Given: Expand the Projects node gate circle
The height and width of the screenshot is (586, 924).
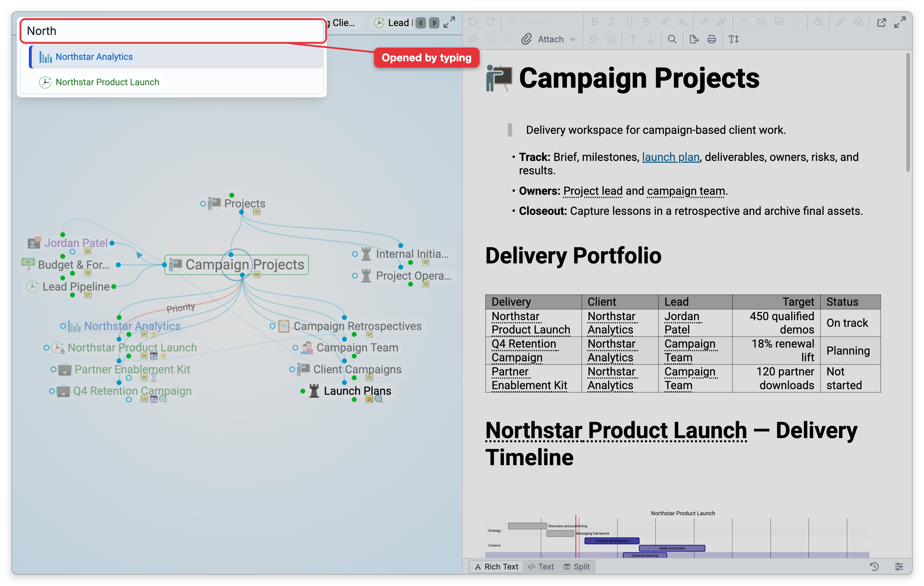Looking at the screenshot, I should coord(203,204).
